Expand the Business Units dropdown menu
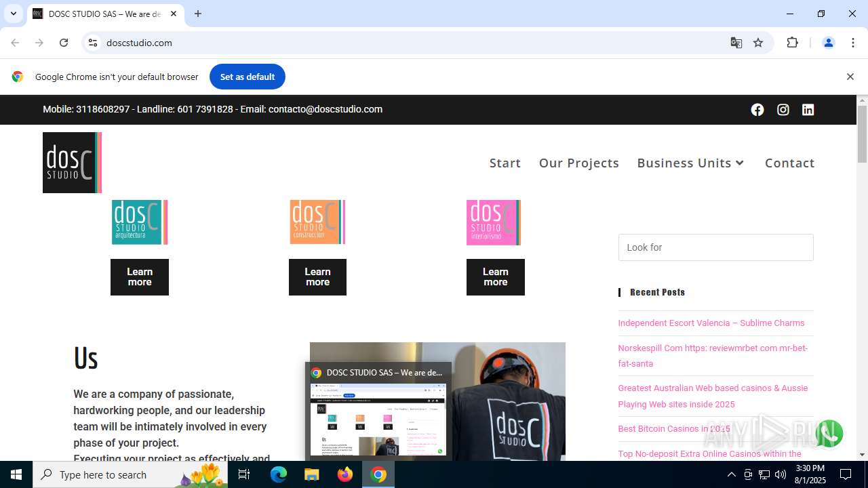The image size is (868, 488). coord(691,163)
